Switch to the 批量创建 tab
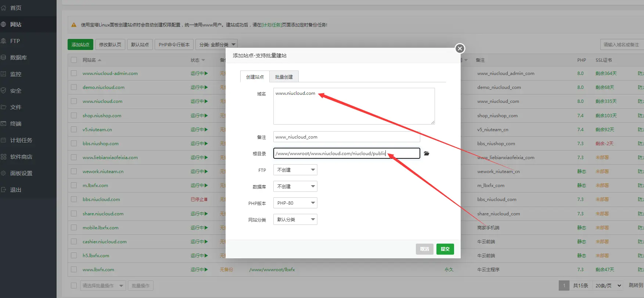This screenshot has width=644, height=298. click(x=284, y=77)
